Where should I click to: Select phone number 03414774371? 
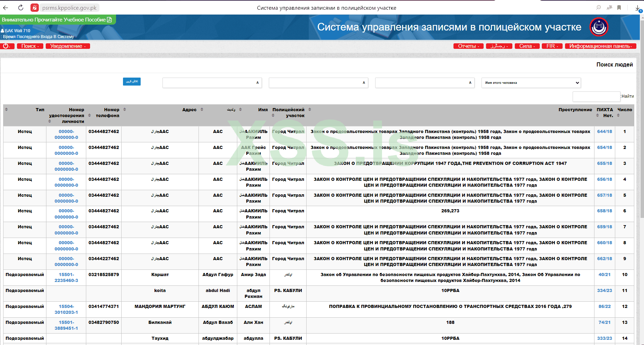104,307
